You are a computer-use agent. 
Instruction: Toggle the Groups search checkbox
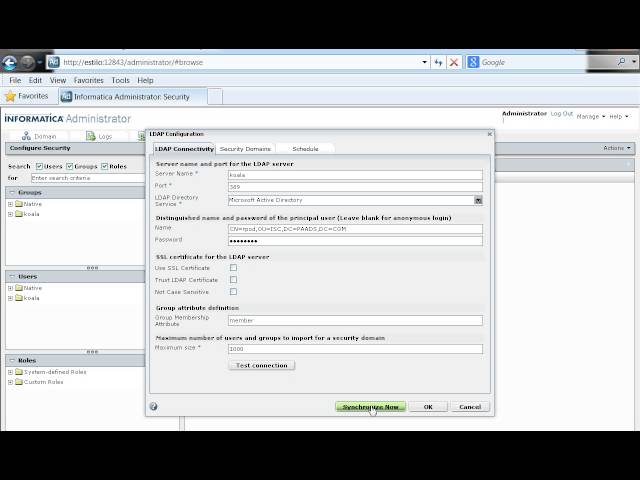[69, 166]
